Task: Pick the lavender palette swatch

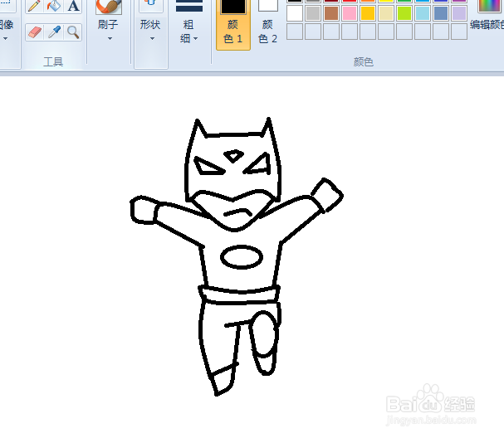Action: pyautogui.click(x=459, y=13)
